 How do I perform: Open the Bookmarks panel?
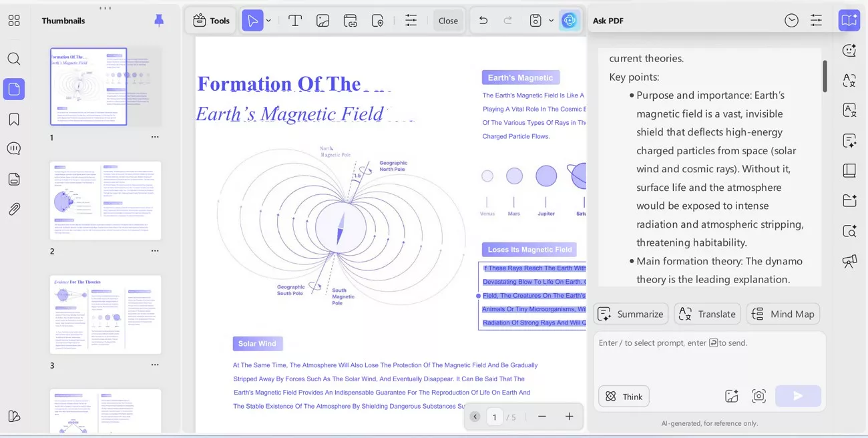coord(14,118)
